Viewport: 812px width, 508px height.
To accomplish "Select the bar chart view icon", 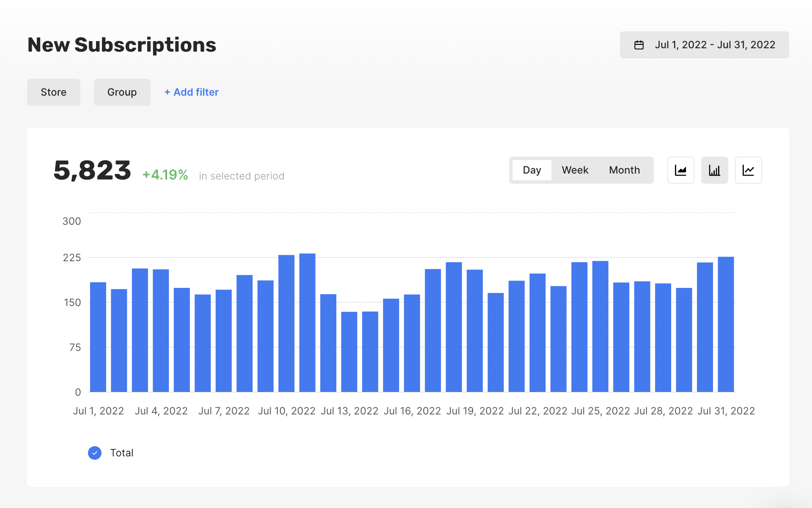I will (714, 170).
